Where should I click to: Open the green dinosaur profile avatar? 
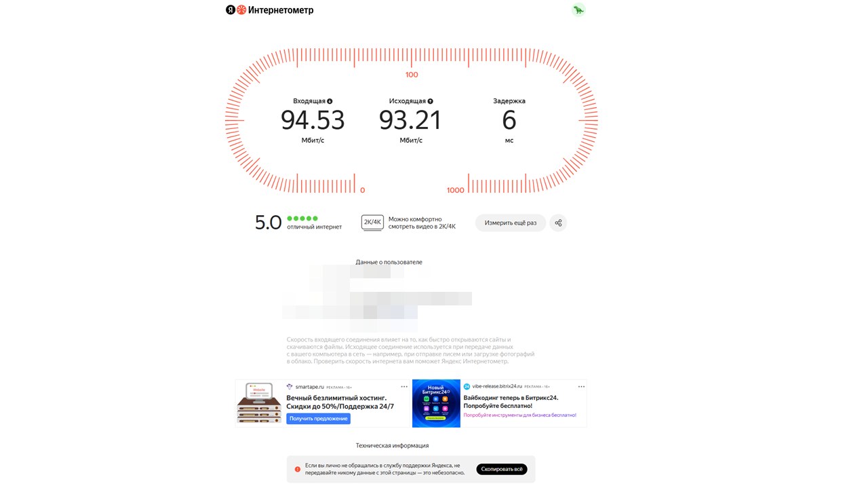coord(578,10)
